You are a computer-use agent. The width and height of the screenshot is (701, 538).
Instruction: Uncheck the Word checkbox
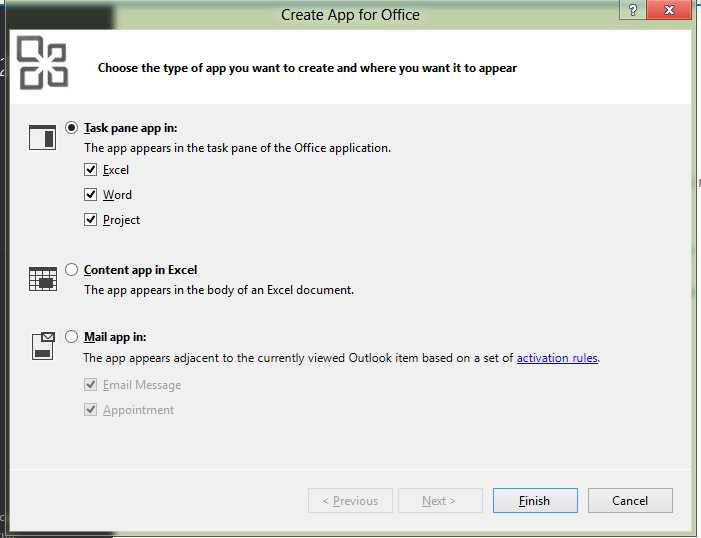(90, 195)
